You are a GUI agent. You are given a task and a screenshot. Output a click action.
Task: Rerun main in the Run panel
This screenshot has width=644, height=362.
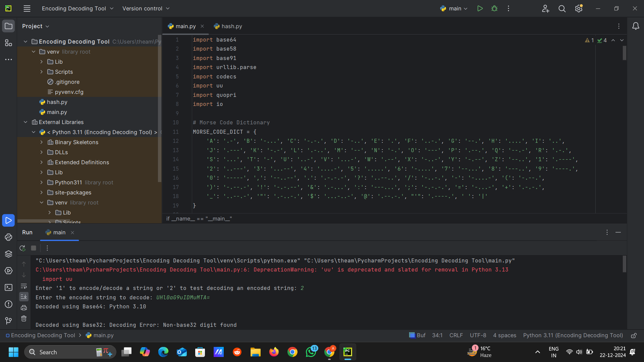click(23, 248)
